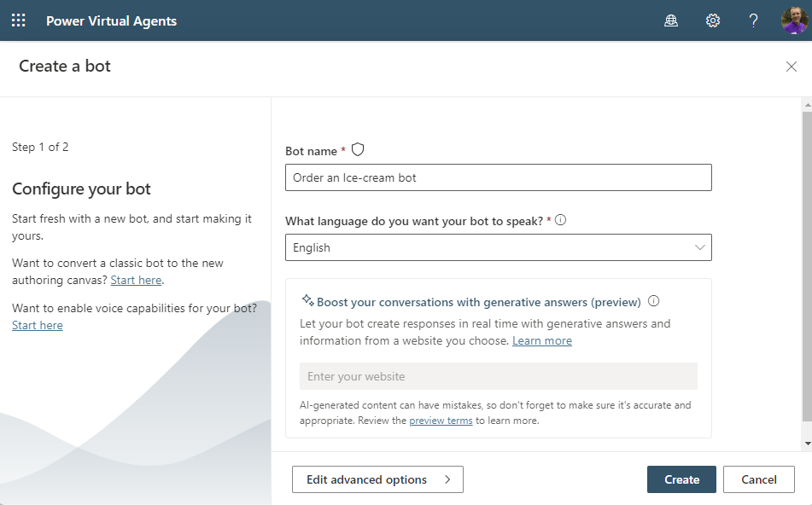Open the app launcher grid icon

[19, 20]
